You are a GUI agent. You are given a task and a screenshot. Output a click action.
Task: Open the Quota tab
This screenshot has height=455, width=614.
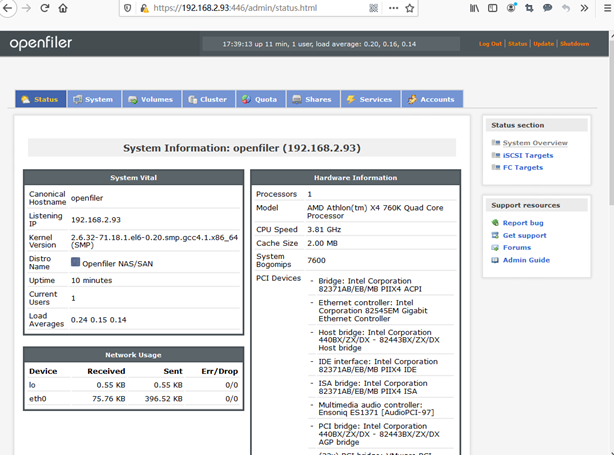pyautogui.click(x=260, y=99)
